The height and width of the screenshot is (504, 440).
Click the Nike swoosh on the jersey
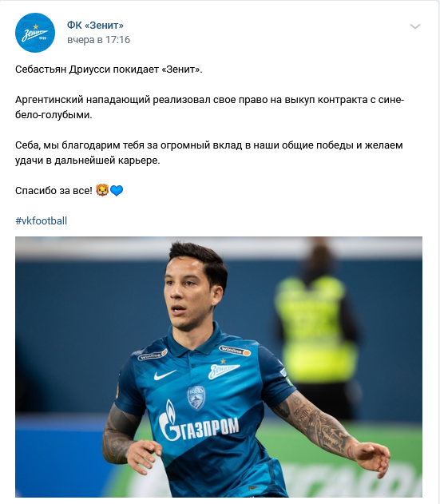click(x=165, y=375)
